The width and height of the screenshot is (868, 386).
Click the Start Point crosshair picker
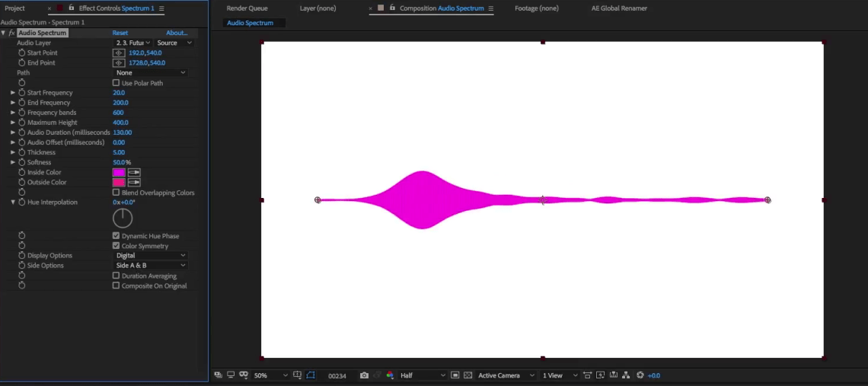119,53
